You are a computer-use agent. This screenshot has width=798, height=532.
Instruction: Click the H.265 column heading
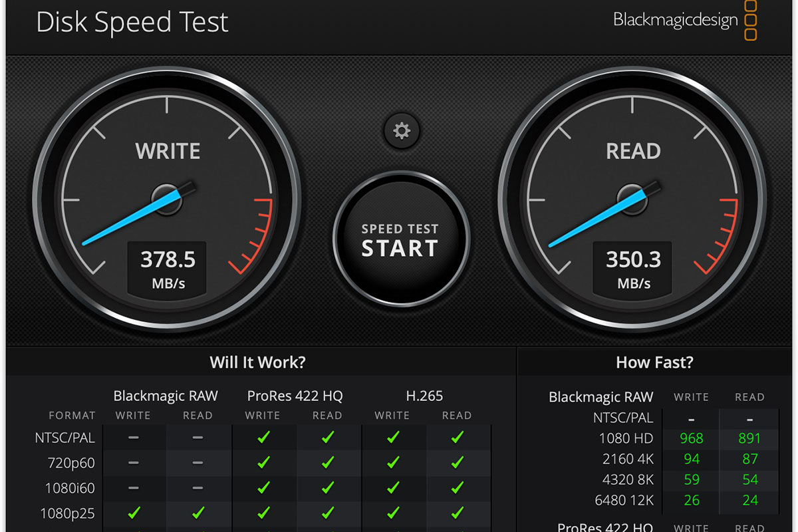pyautogui.click(x=424, y=396)
